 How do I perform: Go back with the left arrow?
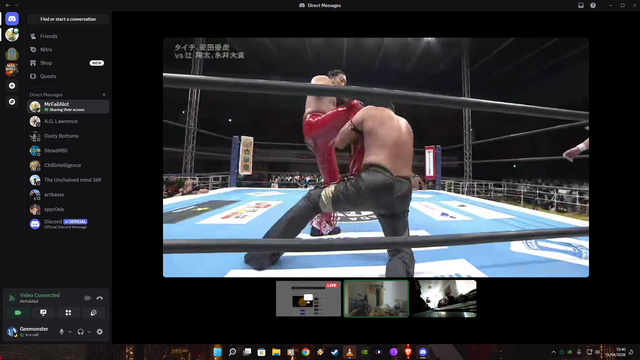pyautogui.click(x=8, y=5)
